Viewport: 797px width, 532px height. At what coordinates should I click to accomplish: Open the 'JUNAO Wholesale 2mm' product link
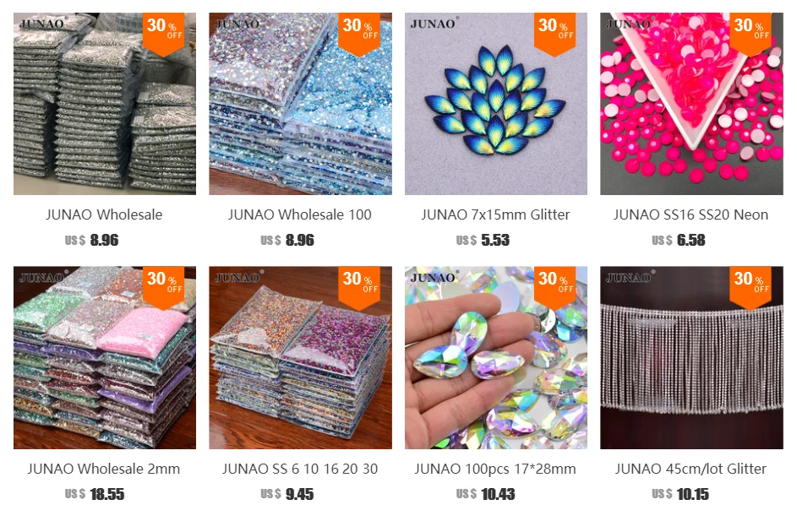pos(104,469)
